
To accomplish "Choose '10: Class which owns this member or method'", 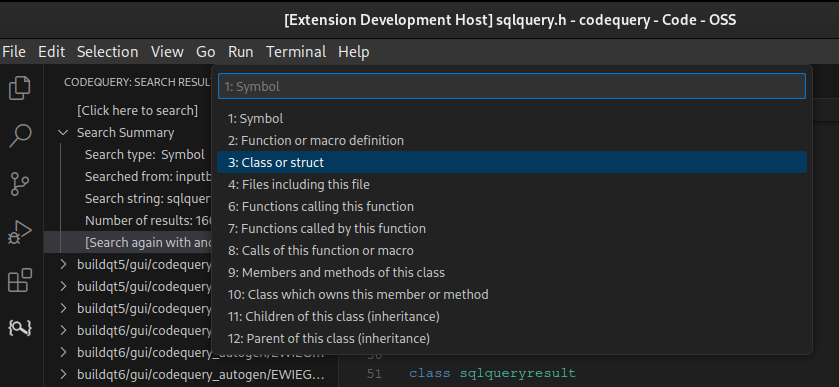I will (512, 294).
